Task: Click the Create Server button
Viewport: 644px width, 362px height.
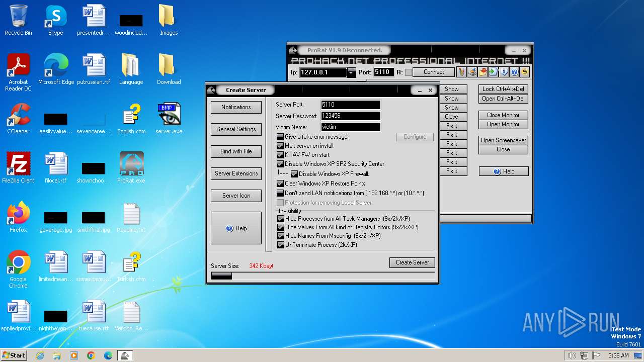Action: point(412,262)
